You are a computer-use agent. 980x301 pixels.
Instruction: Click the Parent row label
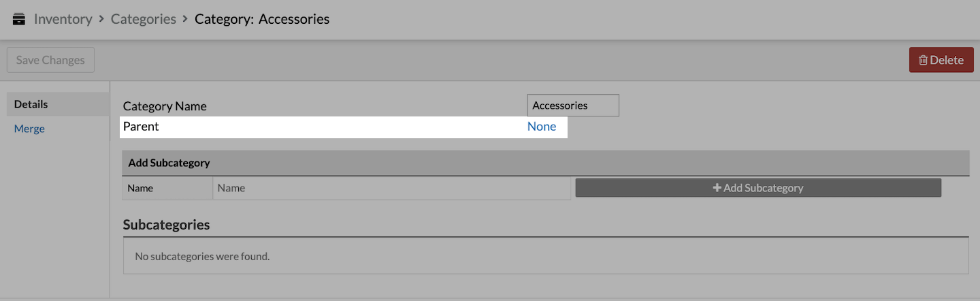pyautogui.click(x=141, y=127)
